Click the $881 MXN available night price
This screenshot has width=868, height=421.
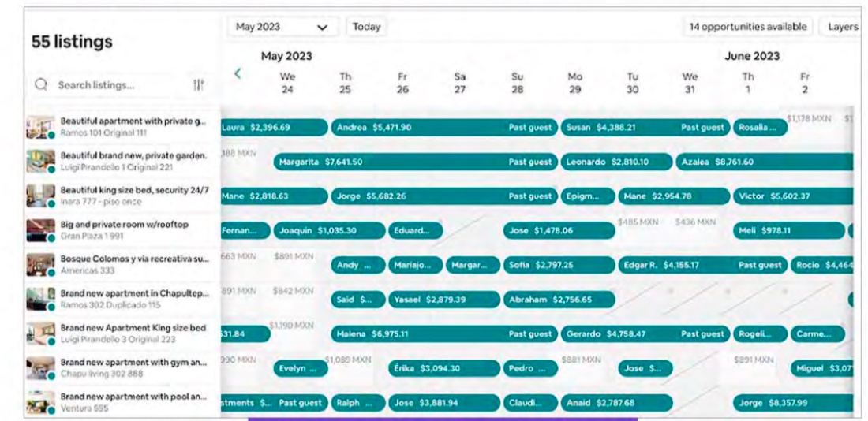click(581, 360)
